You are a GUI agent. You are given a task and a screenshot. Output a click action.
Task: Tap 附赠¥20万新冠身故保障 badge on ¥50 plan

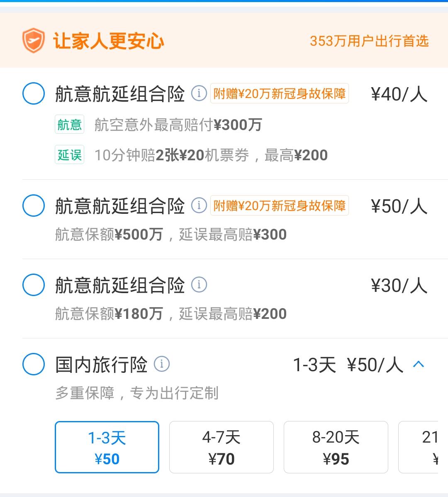pos(280,206)
